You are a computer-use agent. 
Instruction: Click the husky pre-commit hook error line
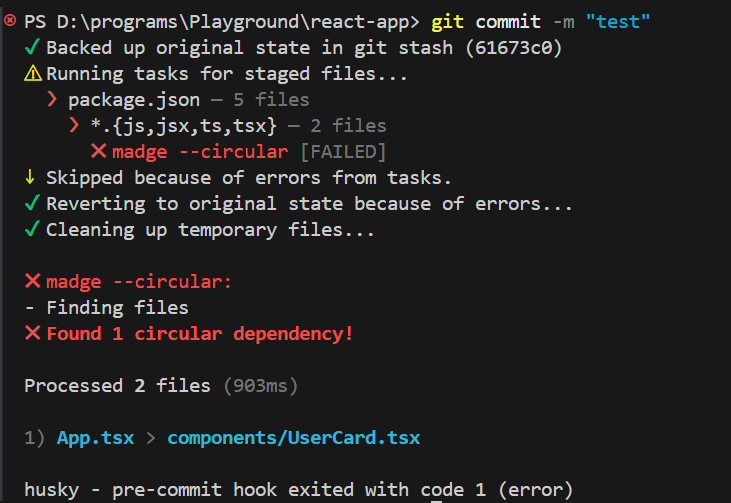click(298, 490)
